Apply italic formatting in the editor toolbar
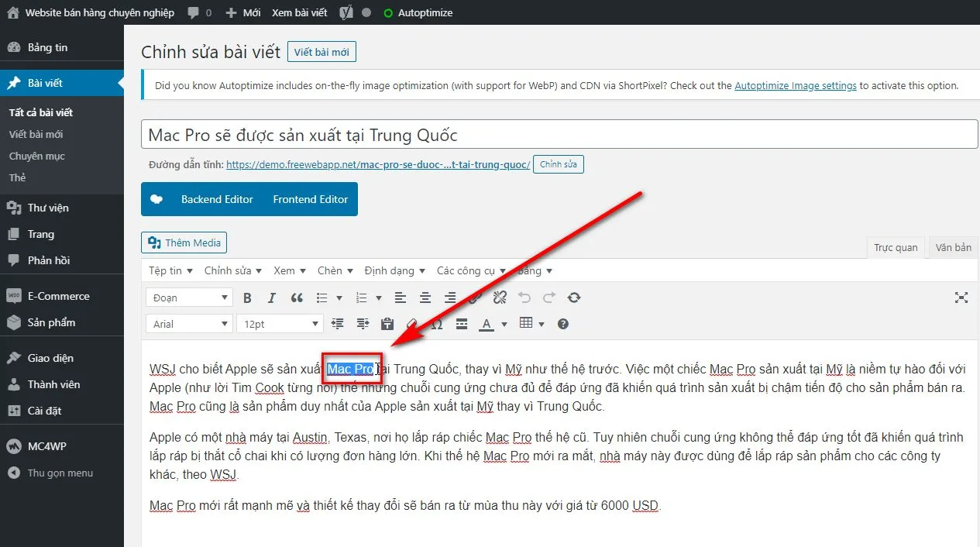980x547 pixels. [271, 298]
